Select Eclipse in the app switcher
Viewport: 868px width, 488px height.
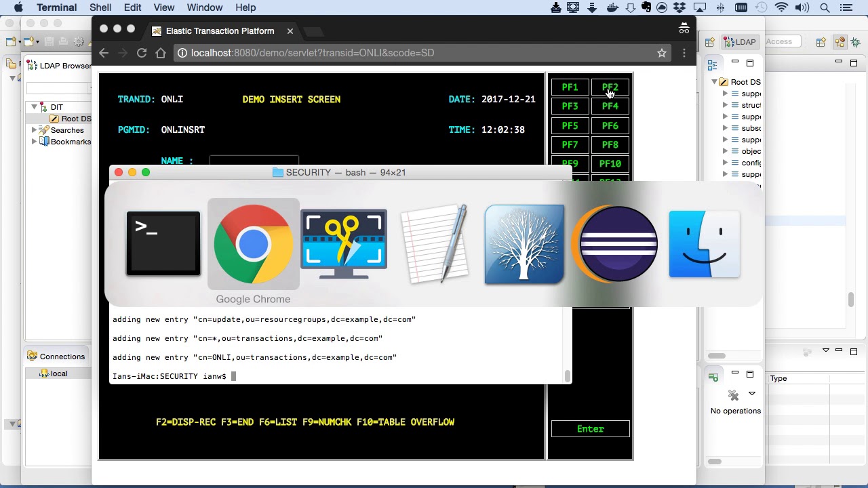coord(615,244)
